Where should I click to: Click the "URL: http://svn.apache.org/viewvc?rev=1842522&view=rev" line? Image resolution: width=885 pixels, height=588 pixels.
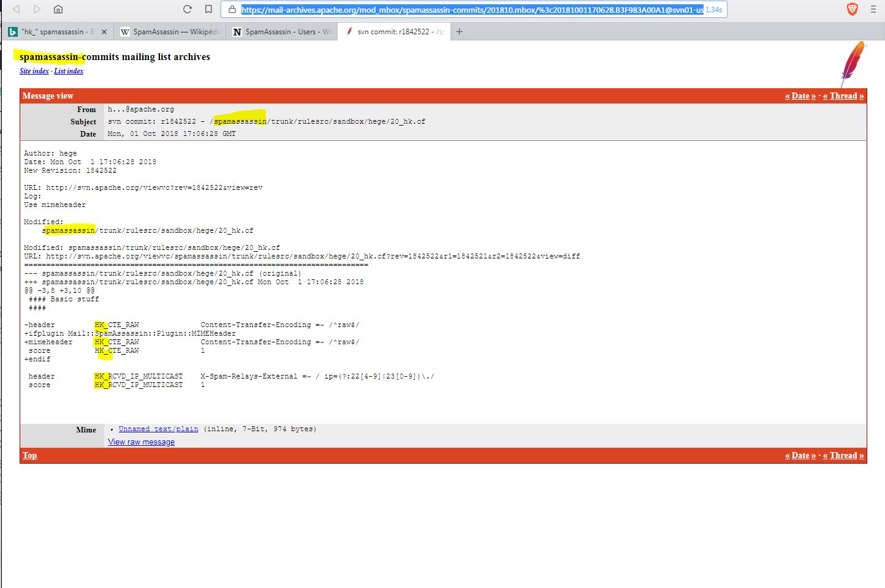(x=143, y=188)
